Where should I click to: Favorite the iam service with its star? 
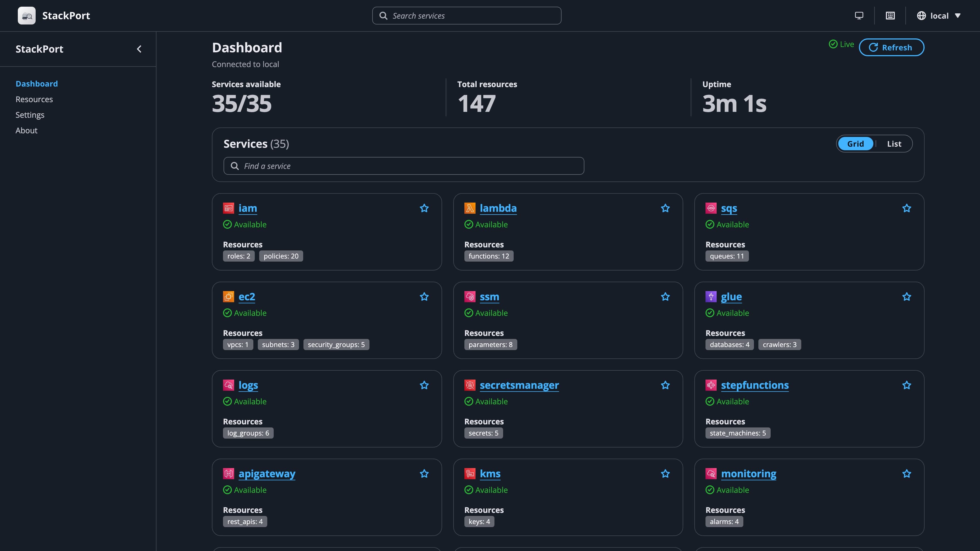pyautogui.click(x=424, y=208)
